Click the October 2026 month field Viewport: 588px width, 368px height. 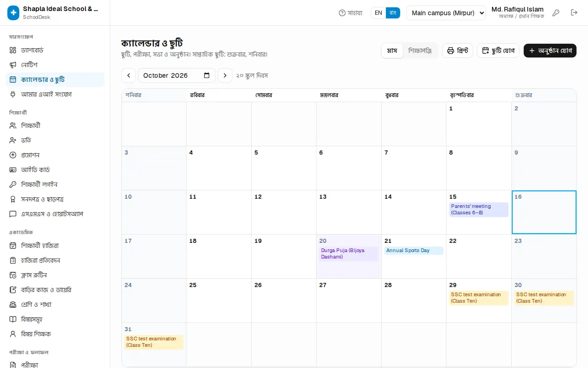pos(177,75)
